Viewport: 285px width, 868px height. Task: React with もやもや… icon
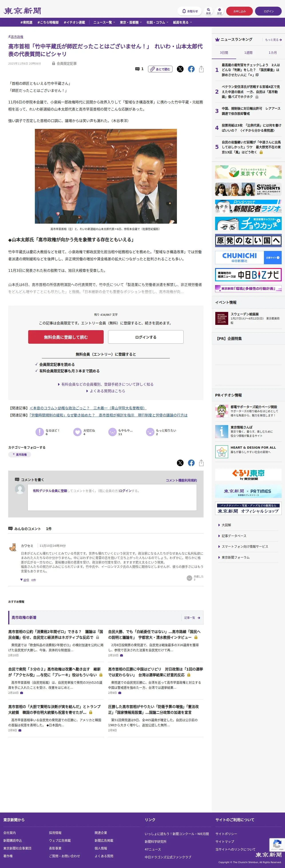tap(112, 432)
